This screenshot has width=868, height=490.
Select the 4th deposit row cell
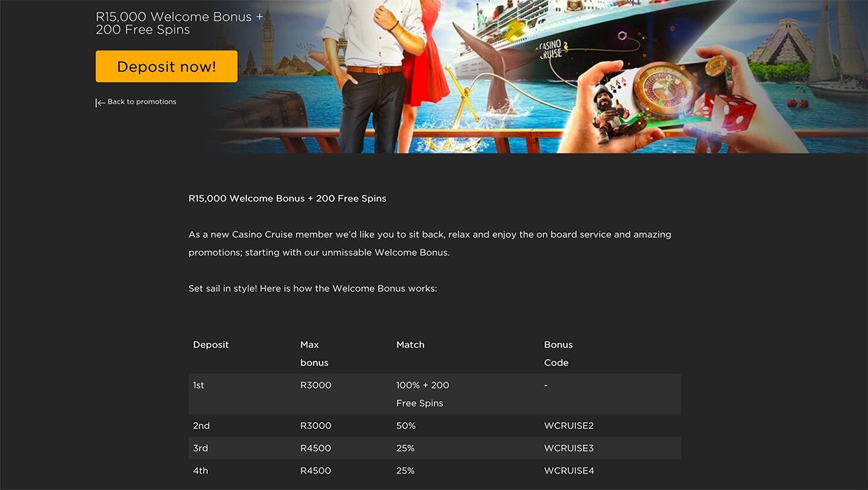coord(201,471)
